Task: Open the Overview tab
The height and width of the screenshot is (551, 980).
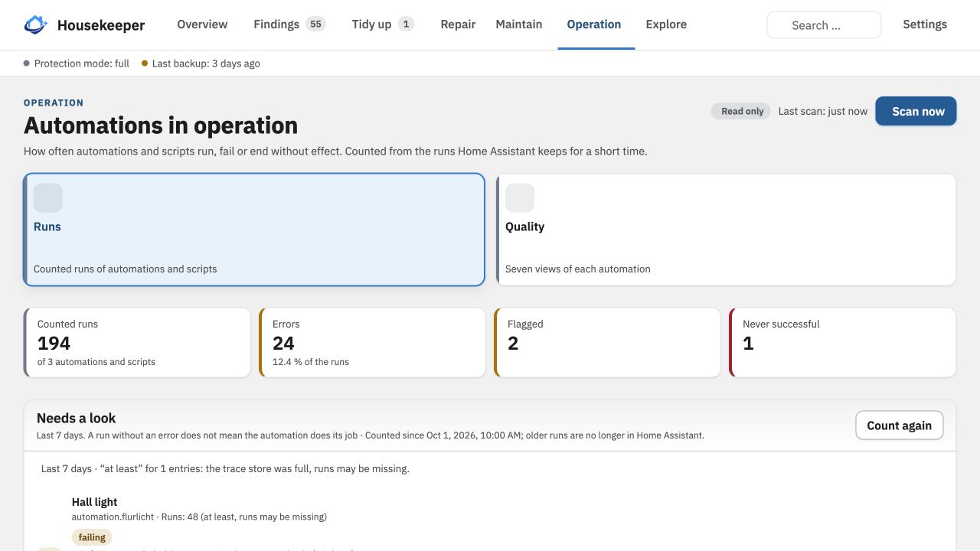Action: [202, 24]
